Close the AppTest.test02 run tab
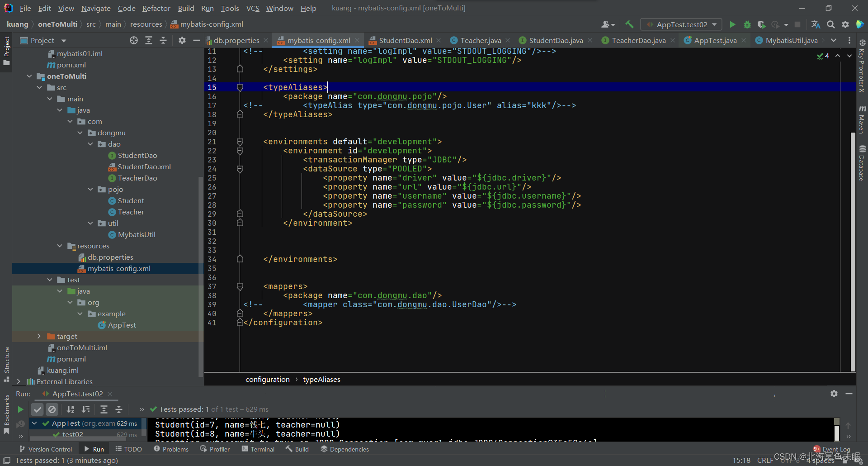Image resolution: width=868 pixels, height=466 pixels. click(x=110, y=394)
